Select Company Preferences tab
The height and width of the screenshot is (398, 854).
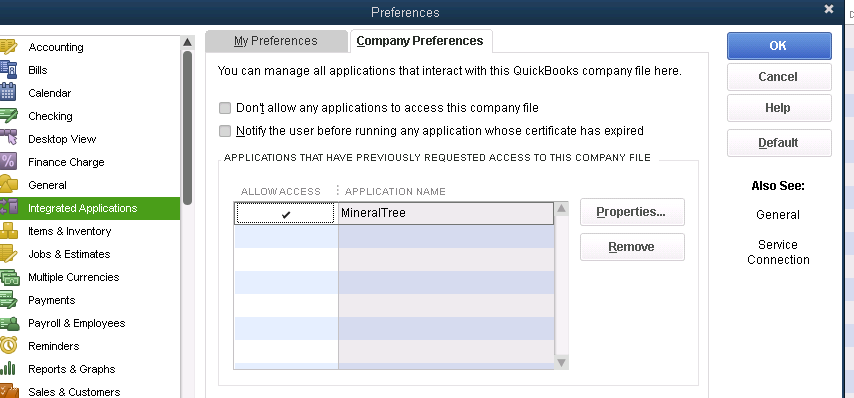tap(420, 41)
